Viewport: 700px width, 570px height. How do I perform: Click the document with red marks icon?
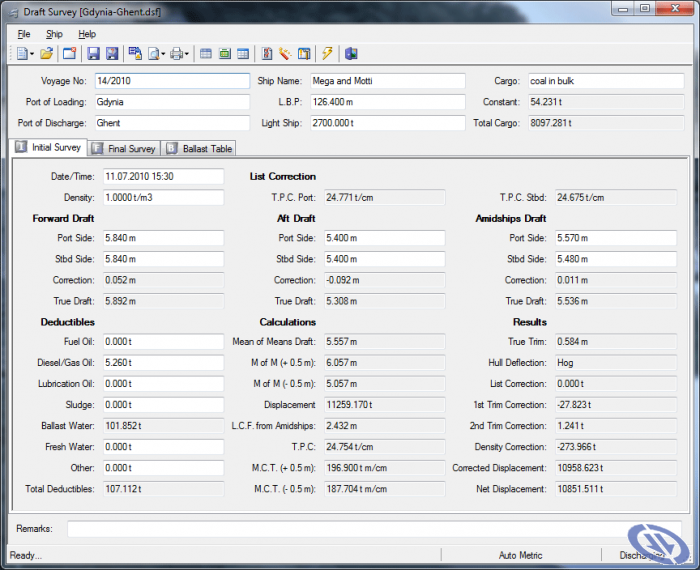267,54
